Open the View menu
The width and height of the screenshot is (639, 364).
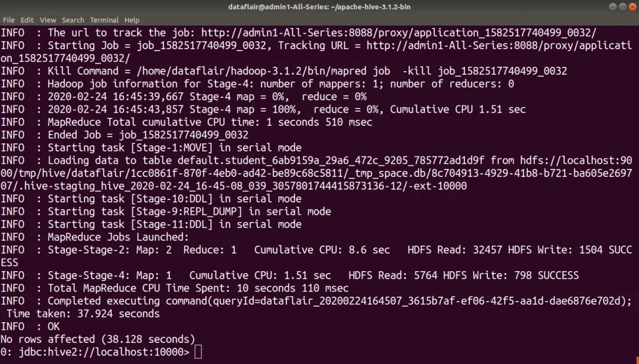(x=47, y=19)
